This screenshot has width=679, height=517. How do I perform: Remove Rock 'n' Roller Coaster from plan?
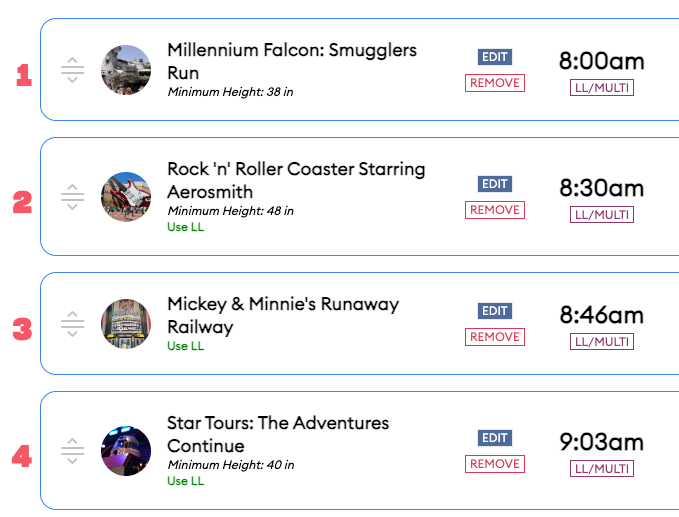point(494,210)
